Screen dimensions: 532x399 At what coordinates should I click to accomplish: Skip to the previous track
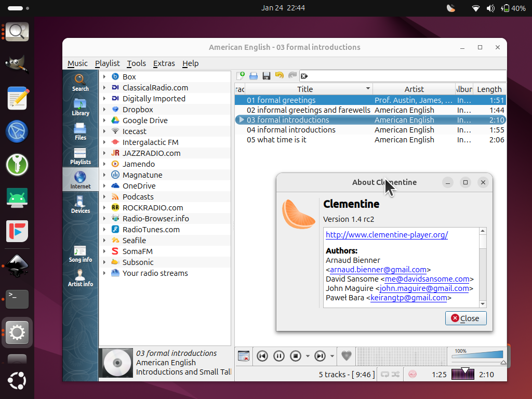tap(262, 356)
